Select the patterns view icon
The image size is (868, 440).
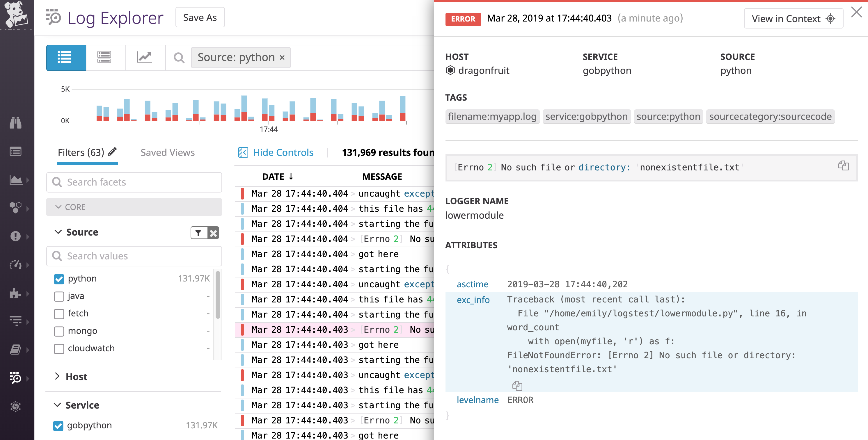[105, 58]
